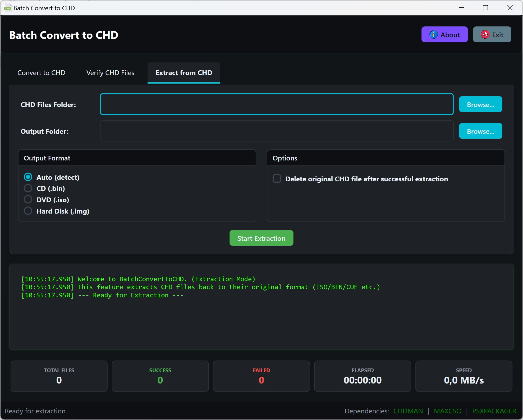
Task: Close the Batch Convert to CHD window
Action: pos(510,8)
